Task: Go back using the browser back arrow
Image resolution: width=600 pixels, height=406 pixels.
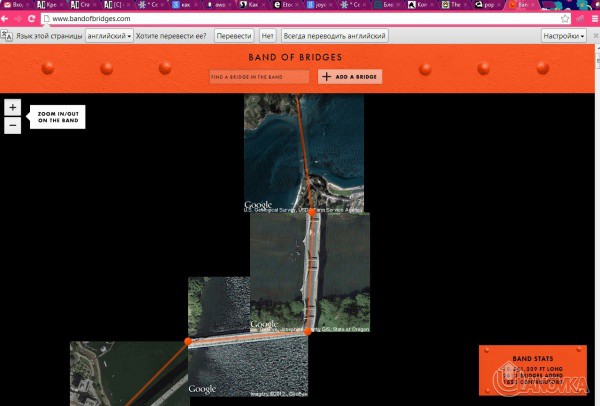Action: click(x=5, y=18)
